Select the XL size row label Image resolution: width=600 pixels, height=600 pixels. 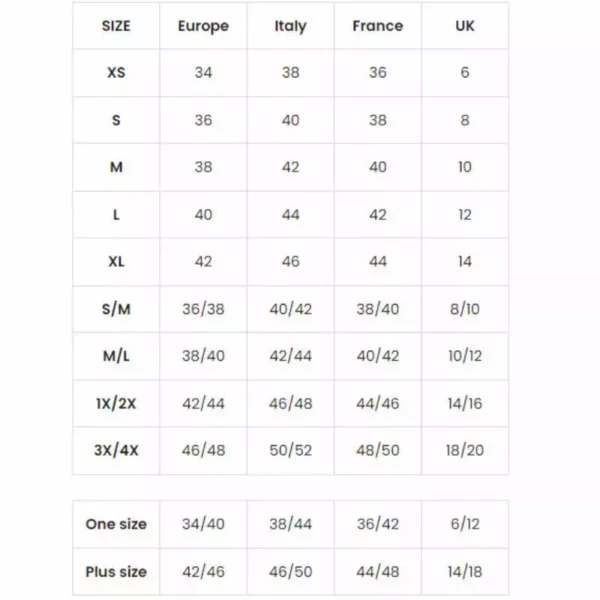pyautogui.click(x=116, y=262)
